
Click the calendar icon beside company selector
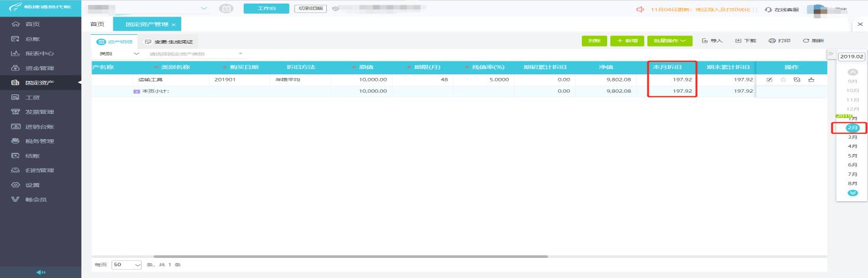(x=225, y=9)
